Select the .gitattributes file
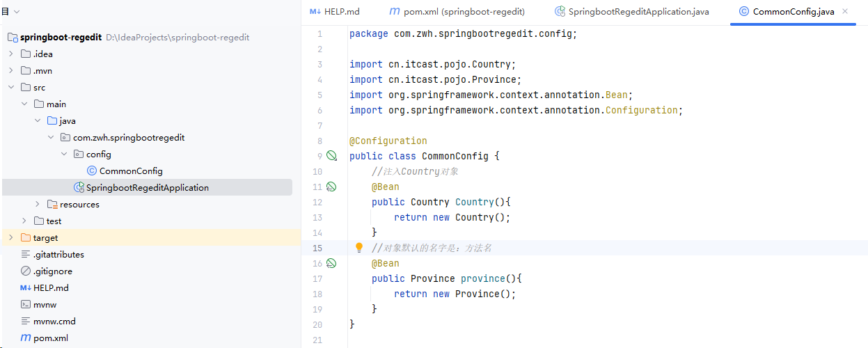 point(58,254)
